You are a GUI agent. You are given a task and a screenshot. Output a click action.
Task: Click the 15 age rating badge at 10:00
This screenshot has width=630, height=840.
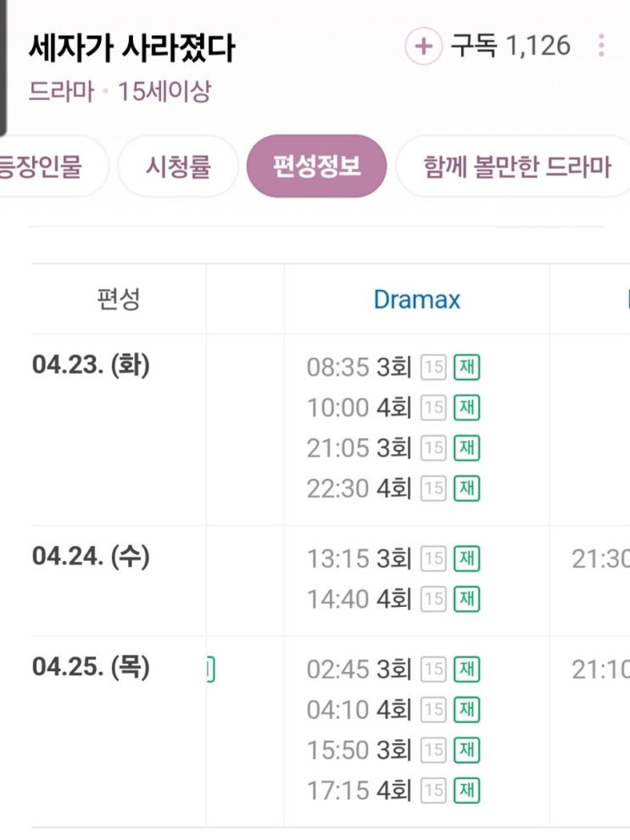(433, 408)
